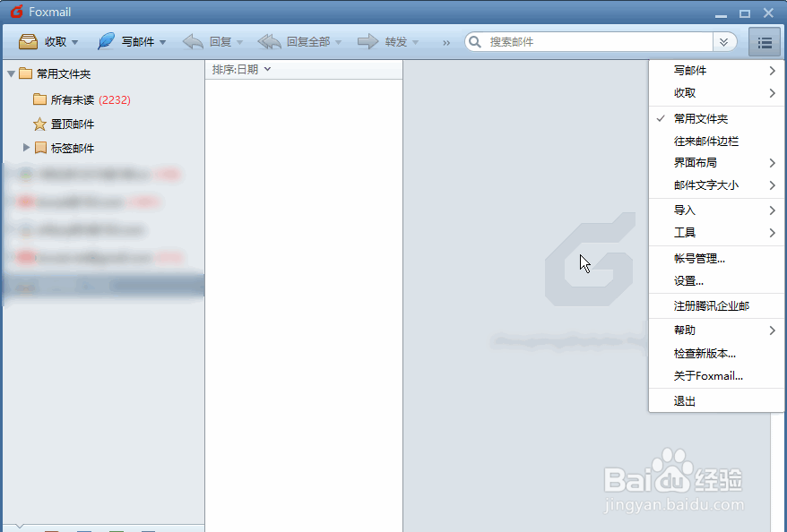Choose 检查新版本... menu entry

tap(716, 354)
